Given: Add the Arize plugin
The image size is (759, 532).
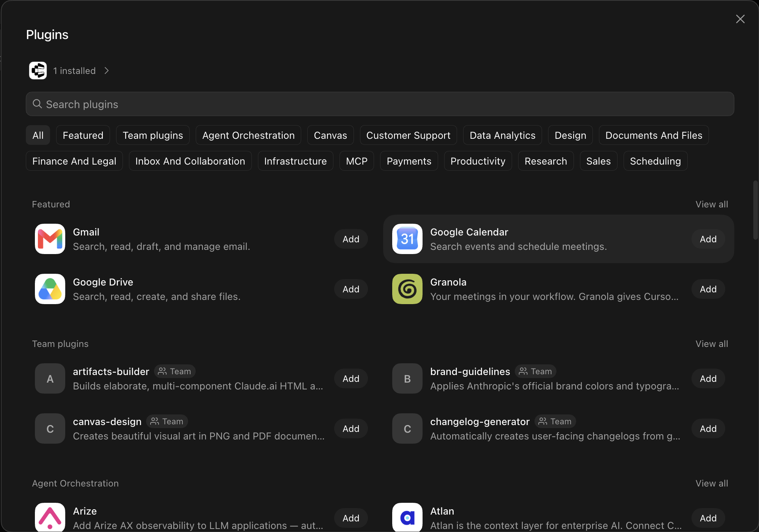Looking at the screenshot, I should pos(351,518).
